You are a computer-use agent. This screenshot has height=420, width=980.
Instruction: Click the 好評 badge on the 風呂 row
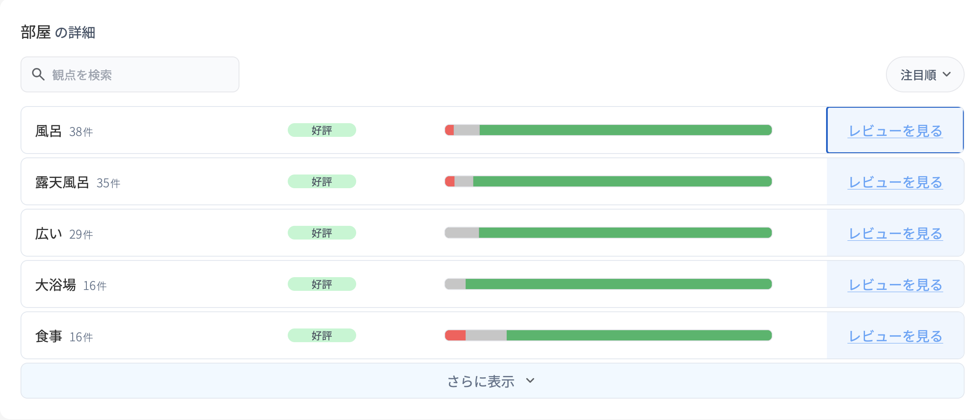point(322,130)
